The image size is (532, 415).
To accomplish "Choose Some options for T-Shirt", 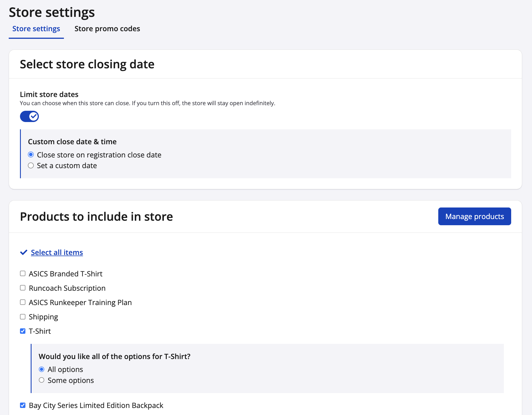I will pyautogui.click(x=42, y=380).
